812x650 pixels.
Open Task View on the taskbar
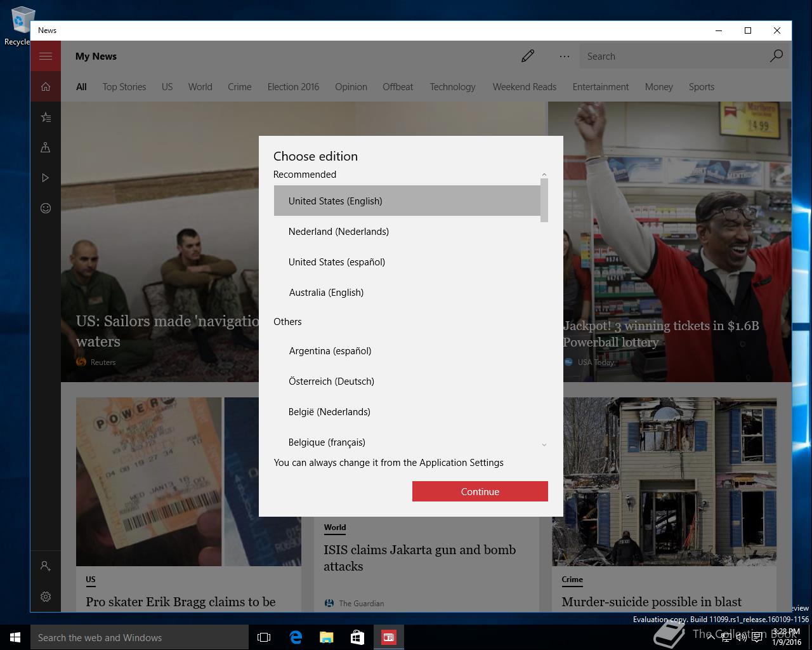[264, 637]
